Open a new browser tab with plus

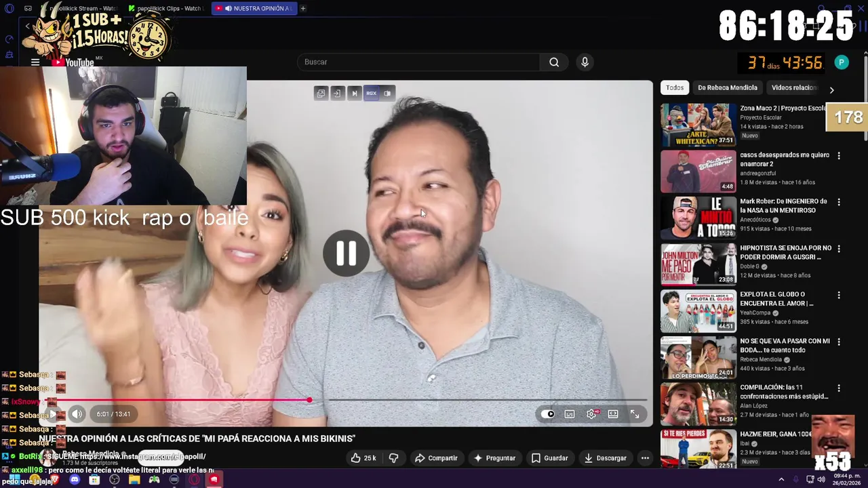pyautogui.click(x=303, y=8)
